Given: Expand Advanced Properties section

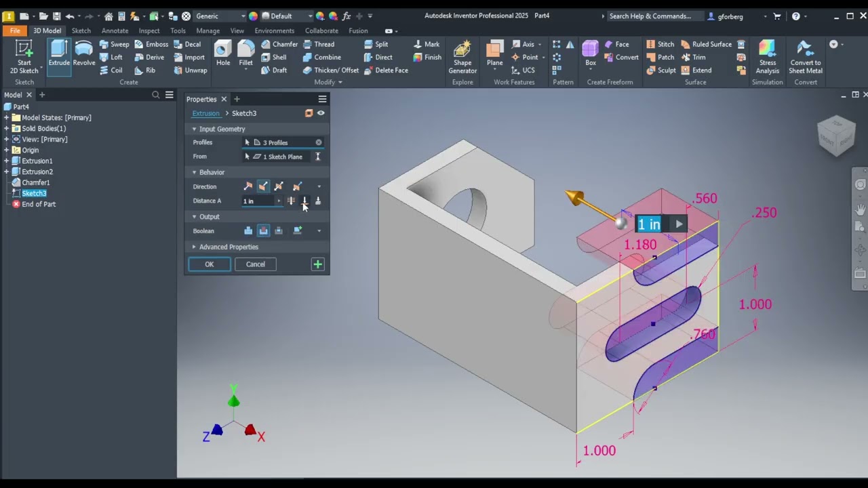Looking at the screenshot, I should click(x=194, y=247).
